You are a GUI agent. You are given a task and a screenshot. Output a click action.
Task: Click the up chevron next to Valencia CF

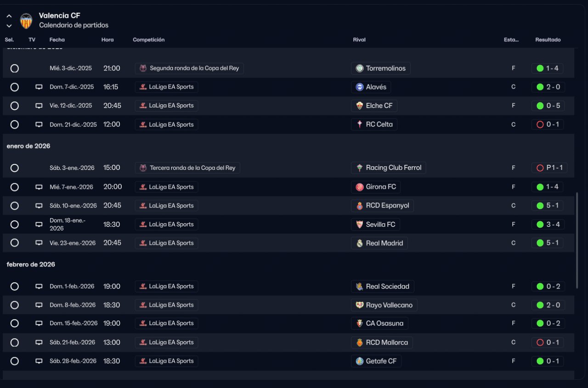pos(9,16)
